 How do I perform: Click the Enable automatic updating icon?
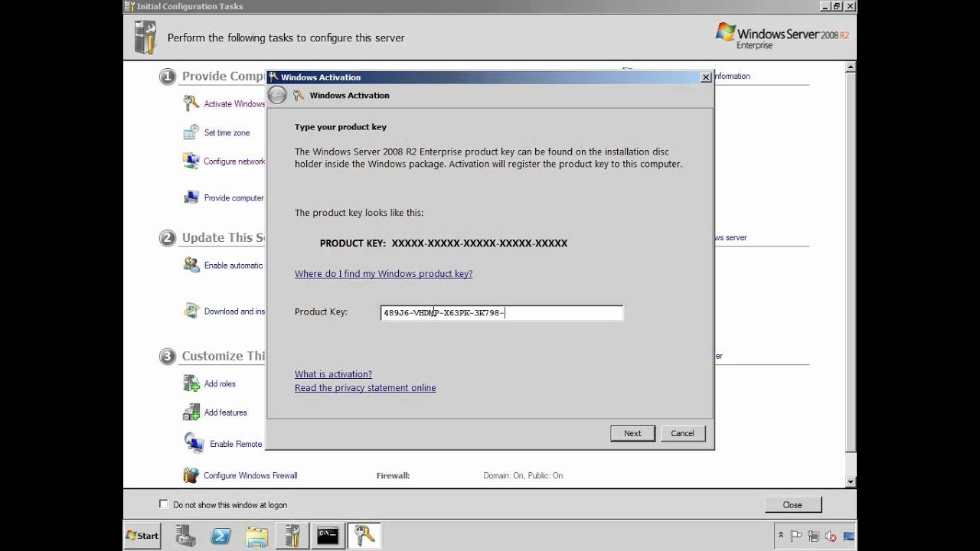(x=191, y=265)
